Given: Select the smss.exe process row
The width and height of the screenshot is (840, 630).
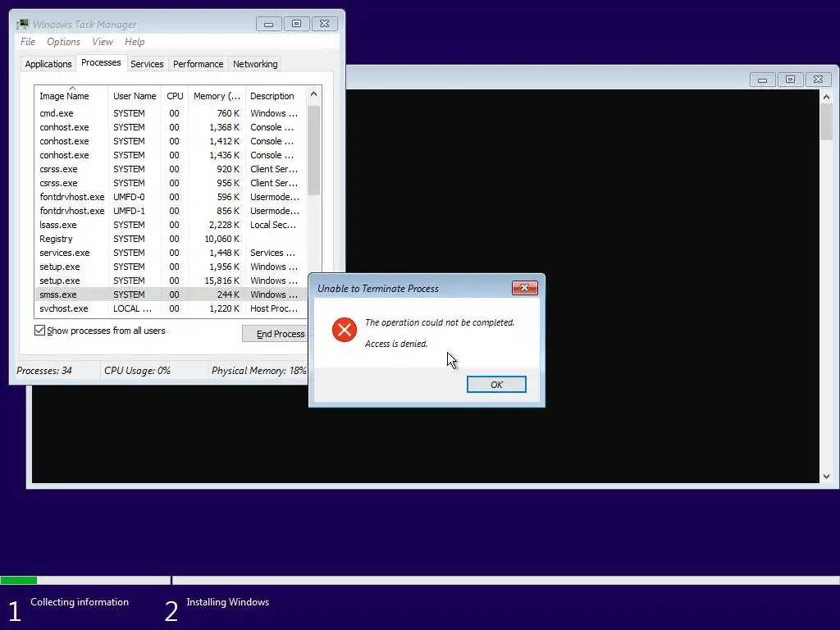Looking at the screenshot, I should tap(171, 294).
